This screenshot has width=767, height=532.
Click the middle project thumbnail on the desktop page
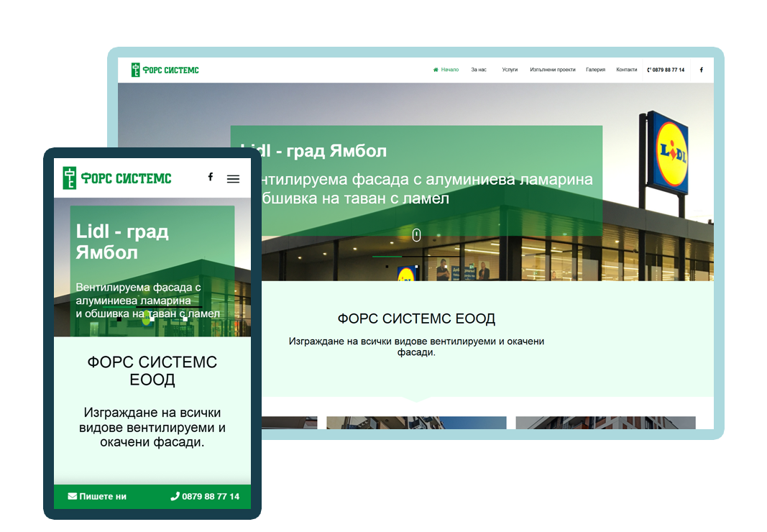pos(416,423)
